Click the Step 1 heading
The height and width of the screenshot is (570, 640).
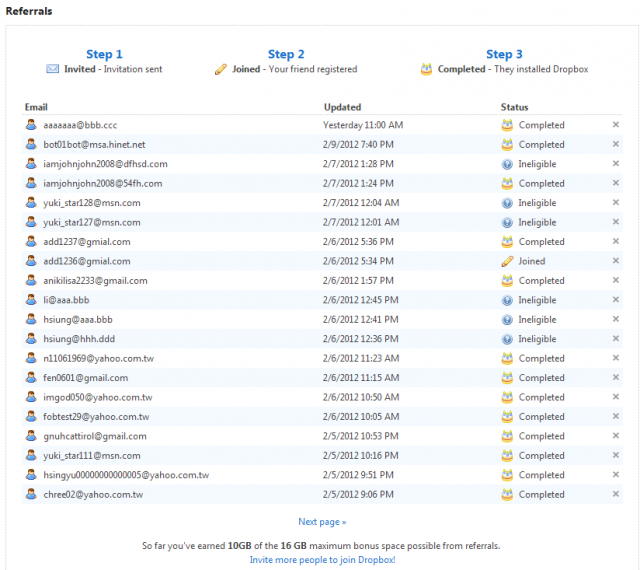[x=104, y=54]
